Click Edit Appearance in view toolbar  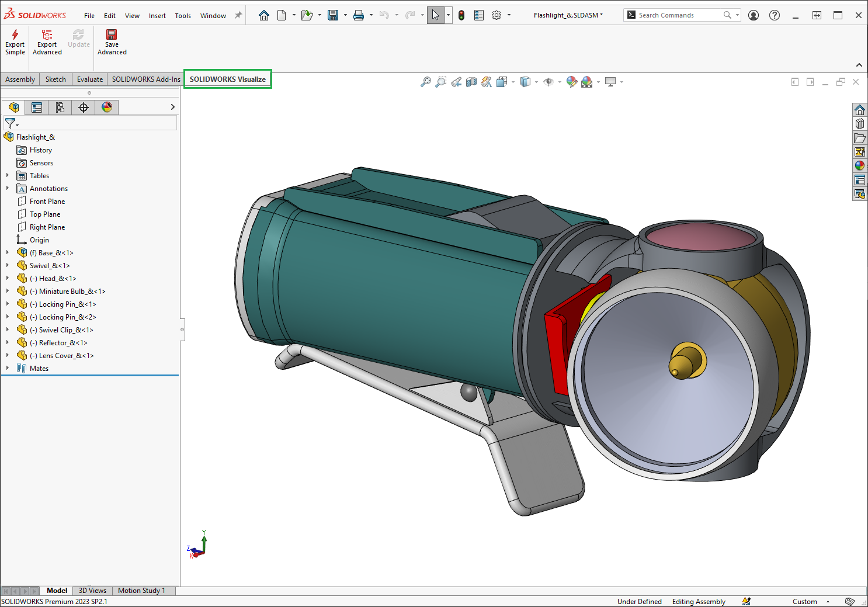click(571, 82)
